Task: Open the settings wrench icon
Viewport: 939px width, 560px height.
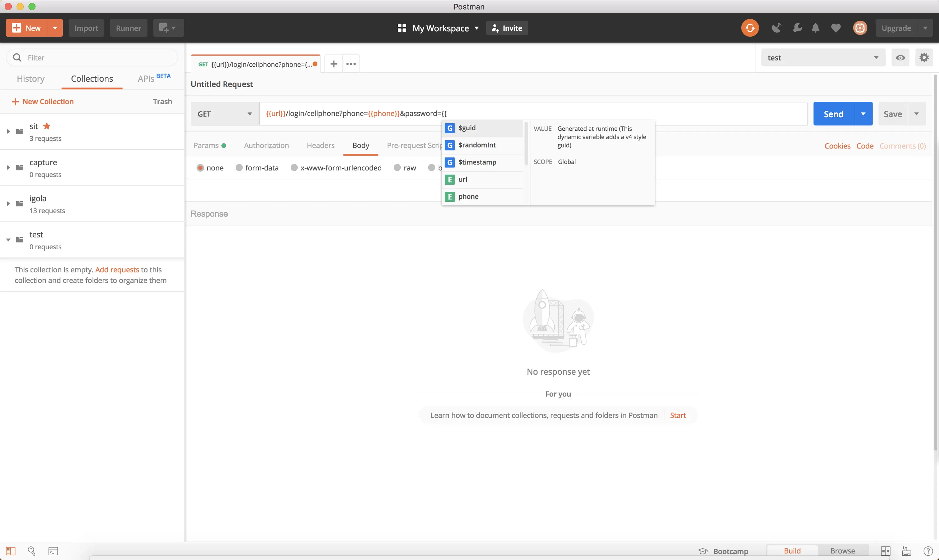Action: [797, 28]
